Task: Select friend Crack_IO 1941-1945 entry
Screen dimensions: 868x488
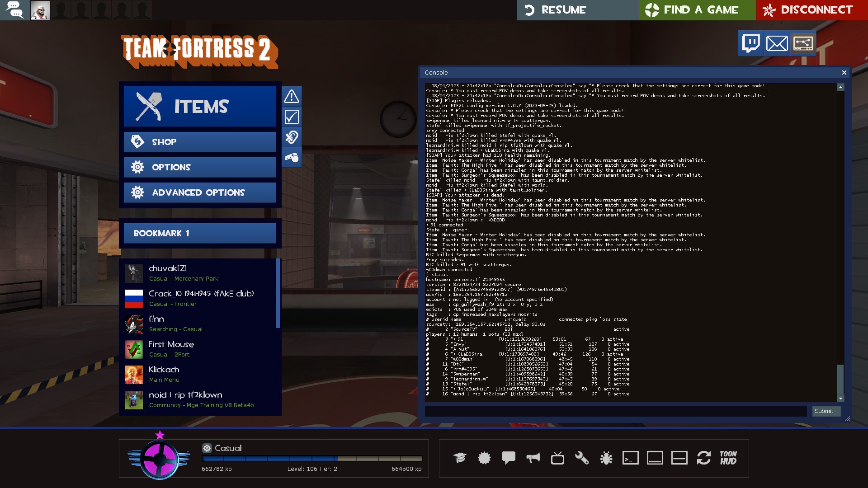Action: pyautogui.click(x=200, y=298)
